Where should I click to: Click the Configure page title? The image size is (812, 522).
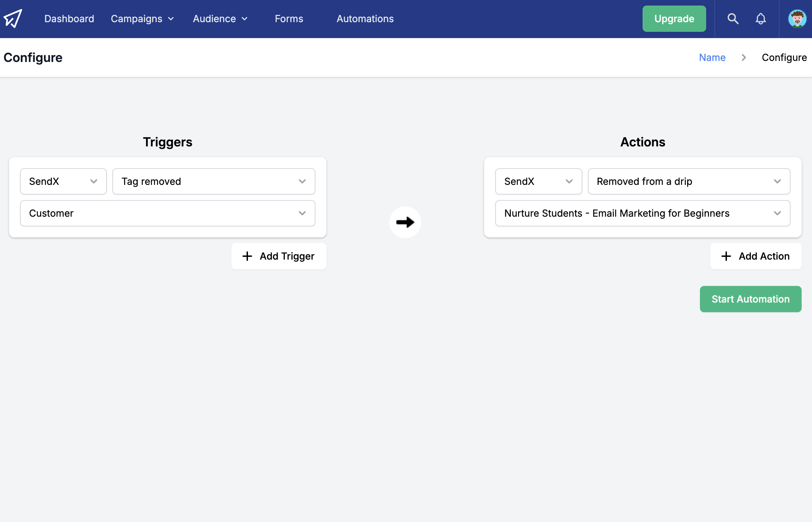(x=33, y=57)
